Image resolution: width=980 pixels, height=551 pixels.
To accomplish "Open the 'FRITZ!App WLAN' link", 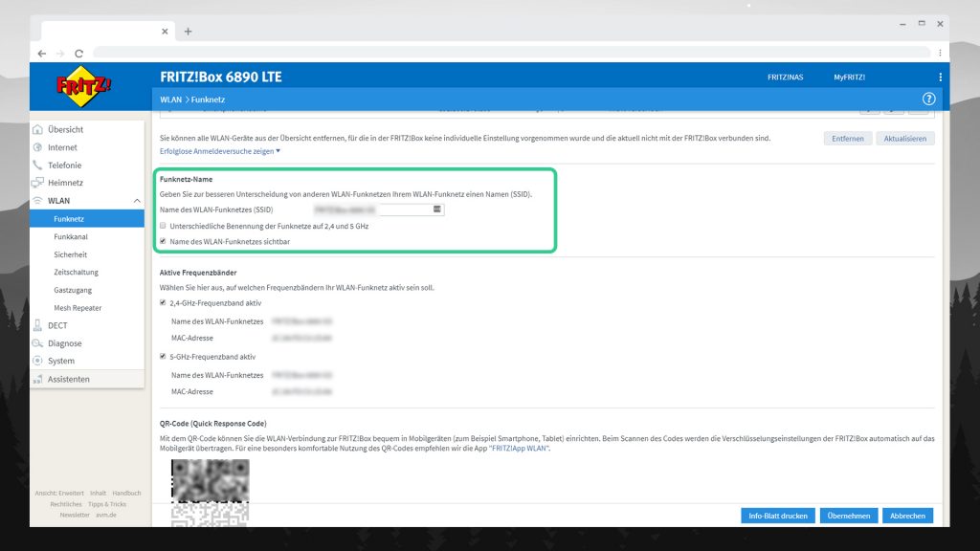I will pyautogui.click(x=519, y=448).
